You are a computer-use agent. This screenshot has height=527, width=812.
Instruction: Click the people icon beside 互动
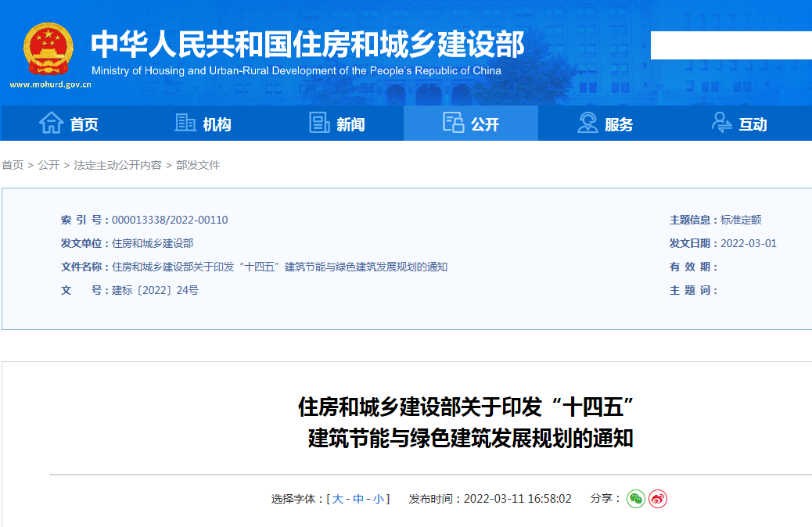click(722, 123)
